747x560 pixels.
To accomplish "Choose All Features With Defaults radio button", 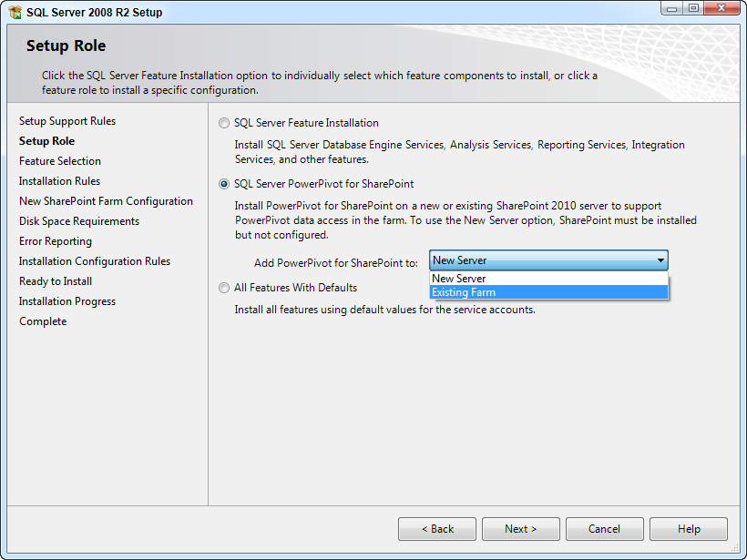I will pos(224,288).
